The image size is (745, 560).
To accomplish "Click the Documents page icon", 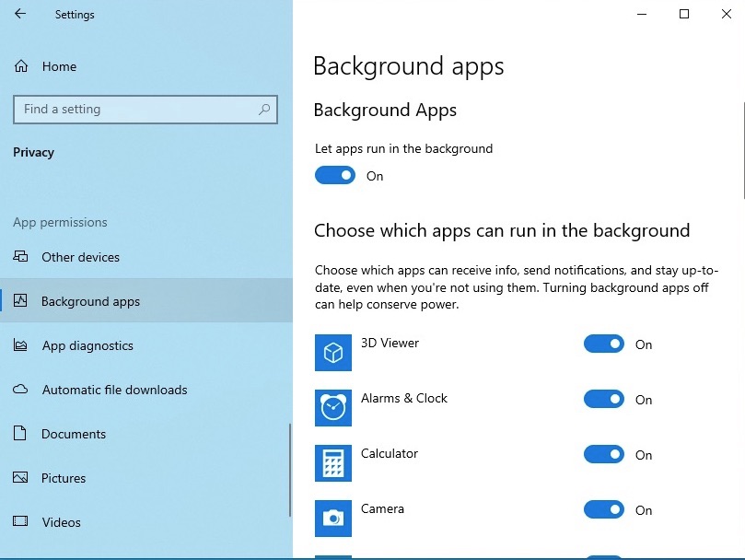I will pyautogui.click(x=20, y=433).
